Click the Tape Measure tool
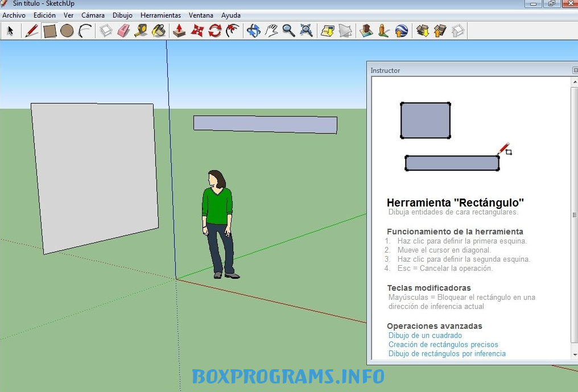Viewport: 578px width, 392px height. coord(141,31)
